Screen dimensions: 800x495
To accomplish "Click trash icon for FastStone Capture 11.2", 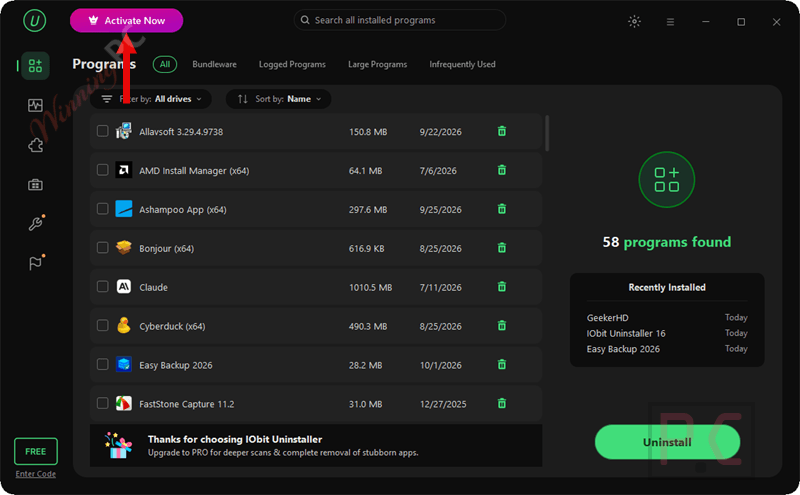I will pos(502,403).
